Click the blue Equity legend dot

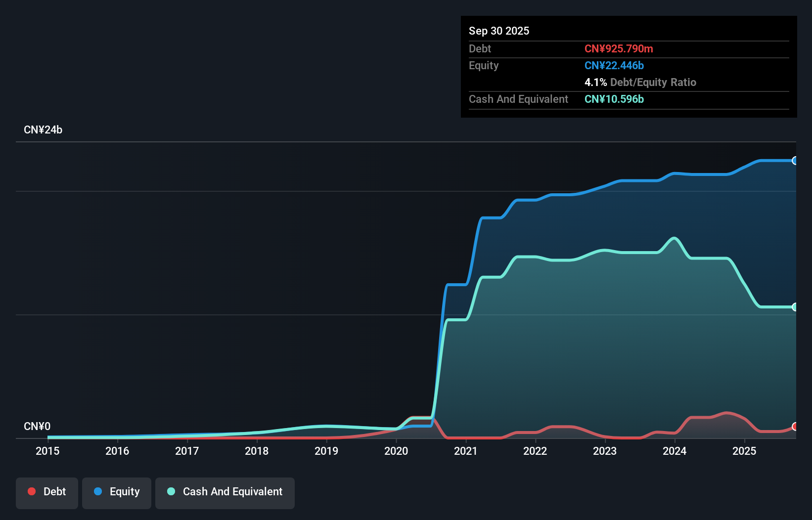pos(99,491)
